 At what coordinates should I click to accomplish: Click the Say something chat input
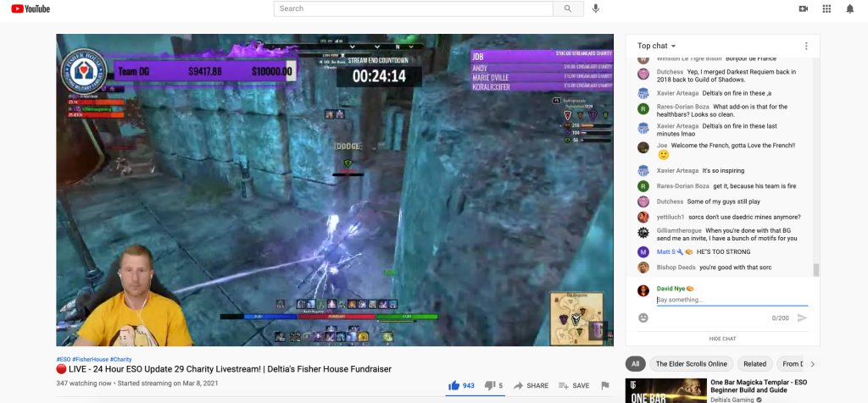click(732, 300)
